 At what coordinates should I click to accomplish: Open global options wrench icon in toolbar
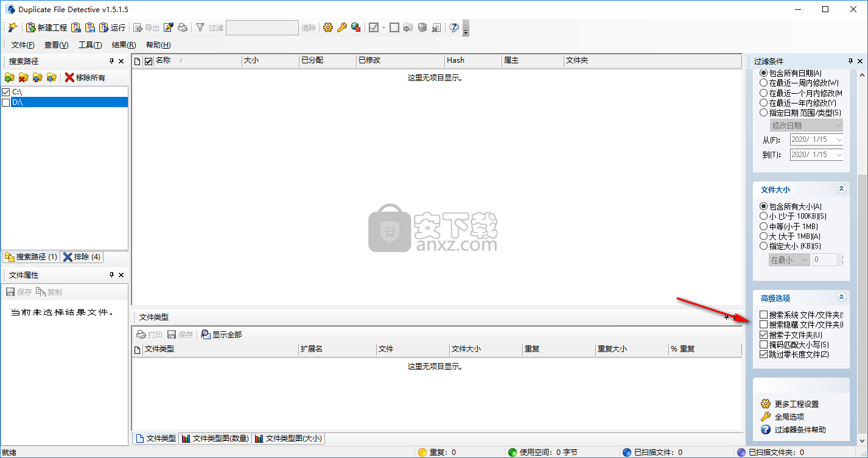point(342,27)
